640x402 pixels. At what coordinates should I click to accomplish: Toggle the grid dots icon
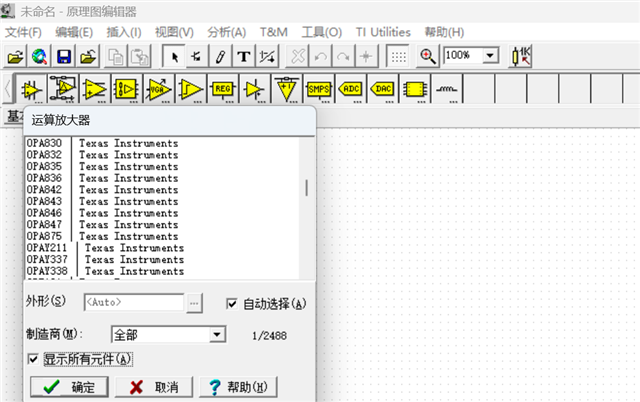398,56
